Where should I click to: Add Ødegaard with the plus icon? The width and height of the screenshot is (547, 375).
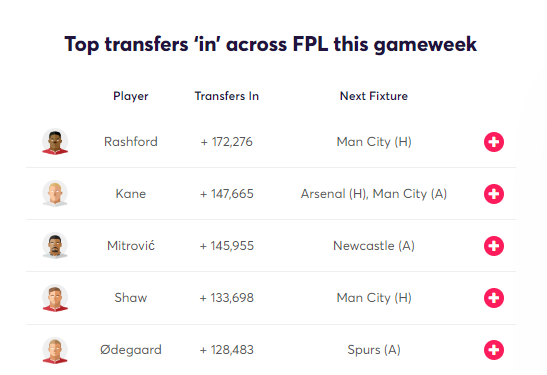(494, 350)
